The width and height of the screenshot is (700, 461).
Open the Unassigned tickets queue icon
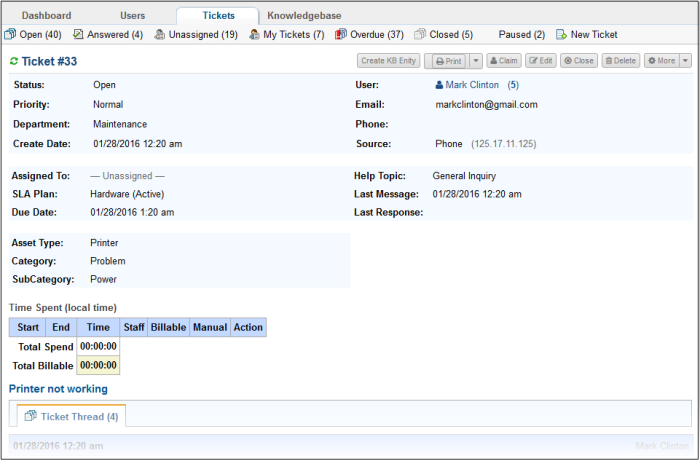pyautogui.click(x=159, y=35)
